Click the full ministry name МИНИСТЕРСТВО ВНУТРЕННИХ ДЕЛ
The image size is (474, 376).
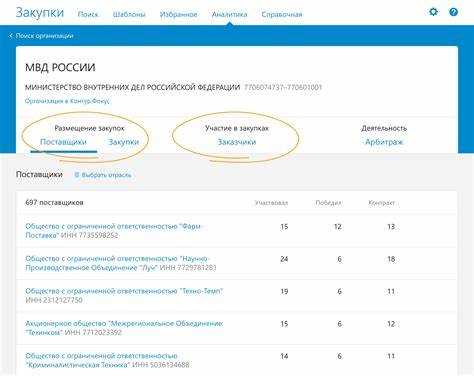pyautogui.click(x=133, y=87)
